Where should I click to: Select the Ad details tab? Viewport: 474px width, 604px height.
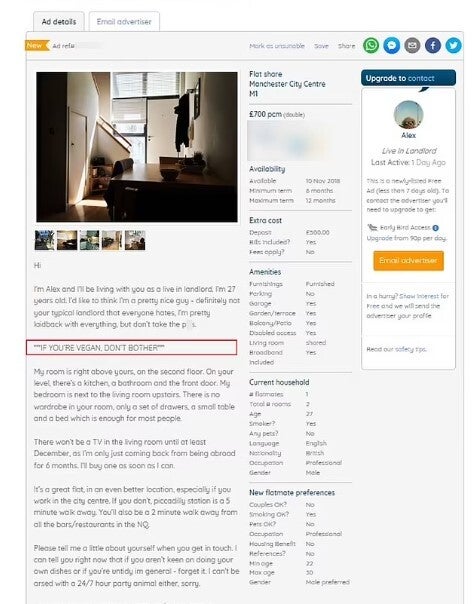[59, 22]
